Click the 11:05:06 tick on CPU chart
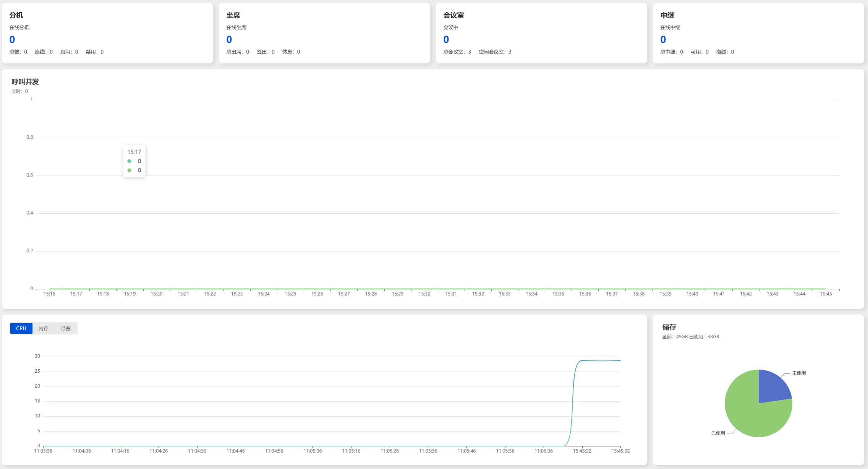Viewport: 868px width, 469px height. [x=313, y=451]
